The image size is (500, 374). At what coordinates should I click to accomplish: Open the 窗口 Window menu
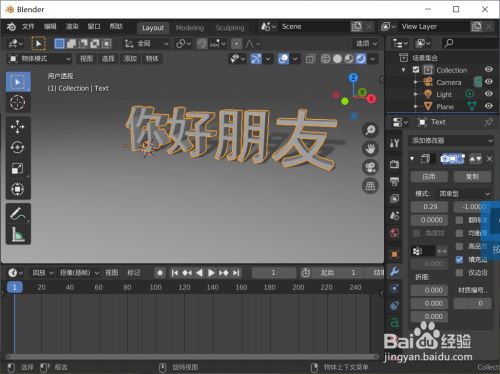coord(94,27)
